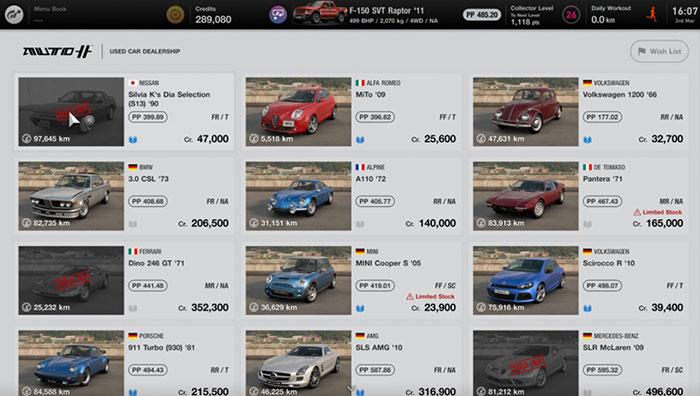Select the Alpine A110 '72 thumbnail
The height and width of the screenshot is (396, 700).
coord(298,196)
